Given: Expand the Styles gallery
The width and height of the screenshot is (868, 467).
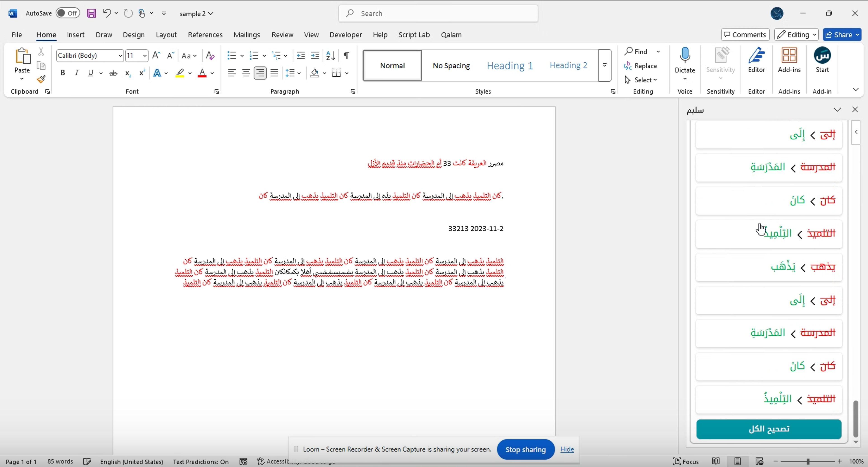Looking at the screenshot, I should pyautogui.click(x=604, y=65).
